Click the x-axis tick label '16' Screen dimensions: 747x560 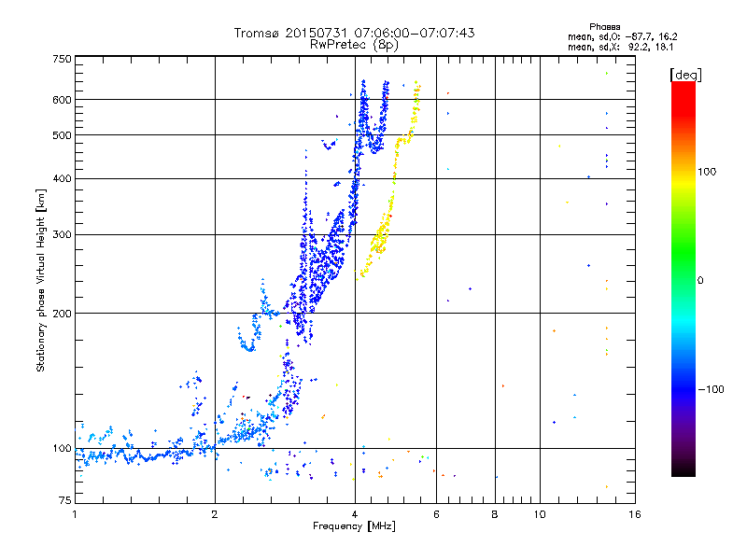coord(635,514)
